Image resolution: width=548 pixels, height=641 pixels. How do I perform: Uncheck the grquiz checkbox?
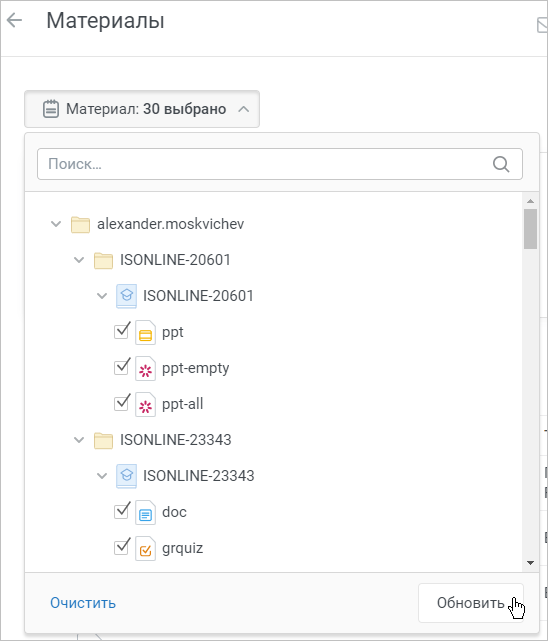point(122,547)
